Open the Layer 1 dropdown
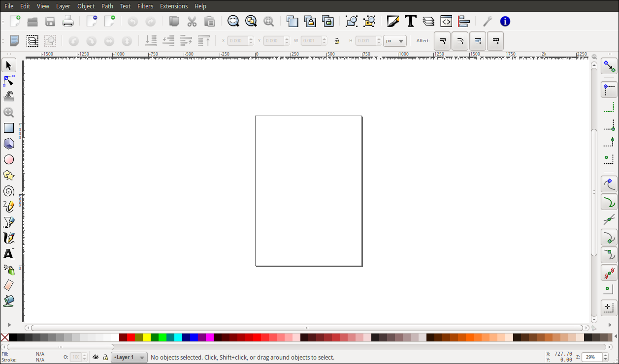This screenshot has width=619, height=364. [x=130, y=357]
